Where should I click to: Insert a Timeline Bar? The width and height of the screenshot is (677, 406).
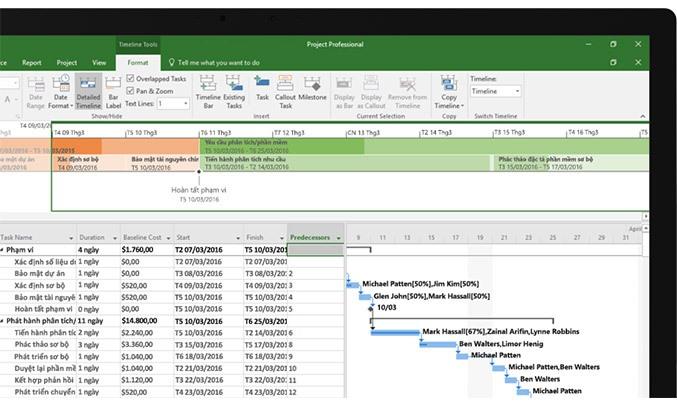click(x=208, y=92)
